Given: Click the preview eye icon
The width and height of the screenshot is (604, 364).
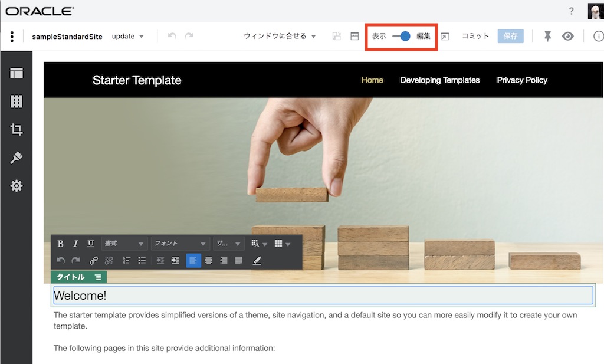Looking at the screenshot, I should 567,37.
